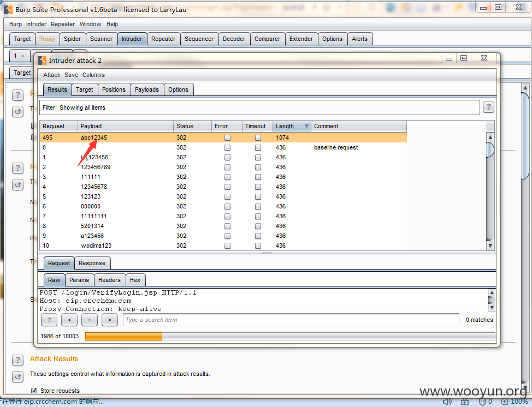Select the baseline request comment cell

[336, 147]
